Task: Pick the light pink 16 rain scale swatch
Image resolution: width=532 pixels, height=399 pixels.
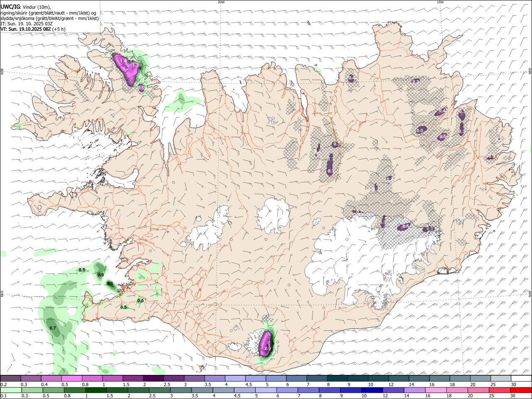Action: pos(436,390)
